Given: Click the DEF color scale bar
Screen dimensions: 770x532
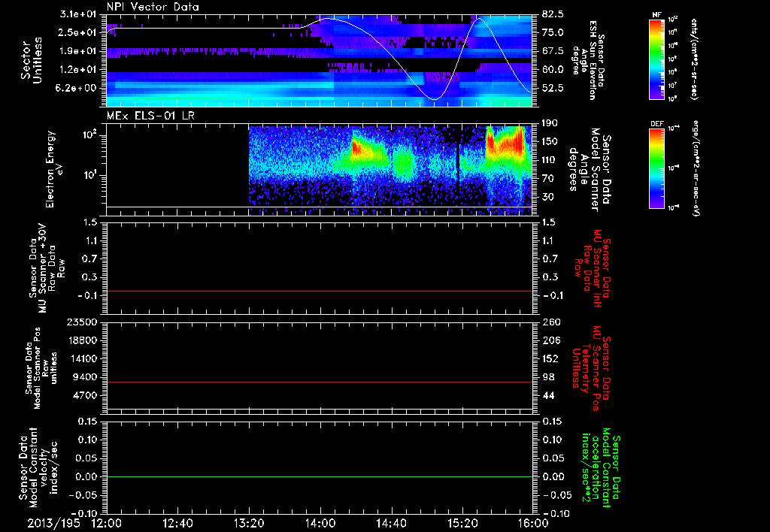Looking at the screenshot, I should click(657, 168).
